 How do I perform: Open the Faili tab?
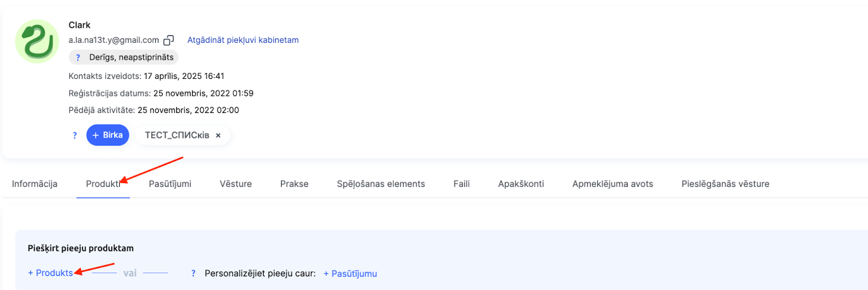click(x=462, y=184)
